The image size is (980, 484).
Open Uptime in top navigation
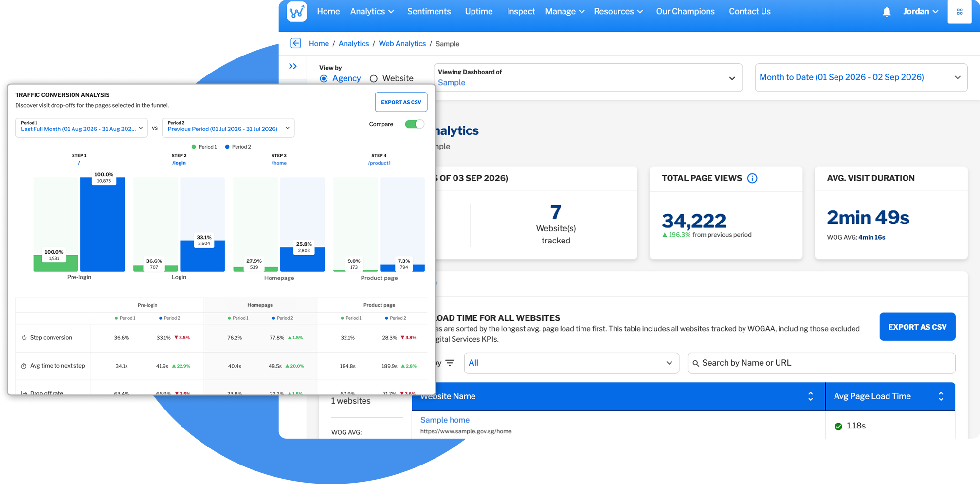[479, 11]
